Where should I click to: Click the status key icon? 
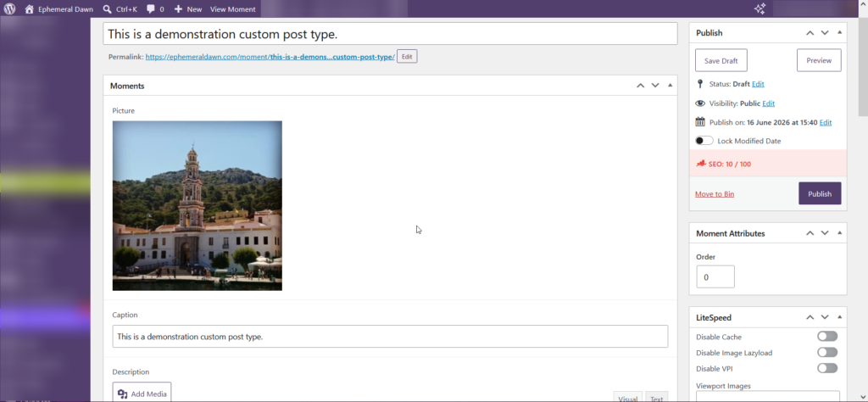point(700,84)
